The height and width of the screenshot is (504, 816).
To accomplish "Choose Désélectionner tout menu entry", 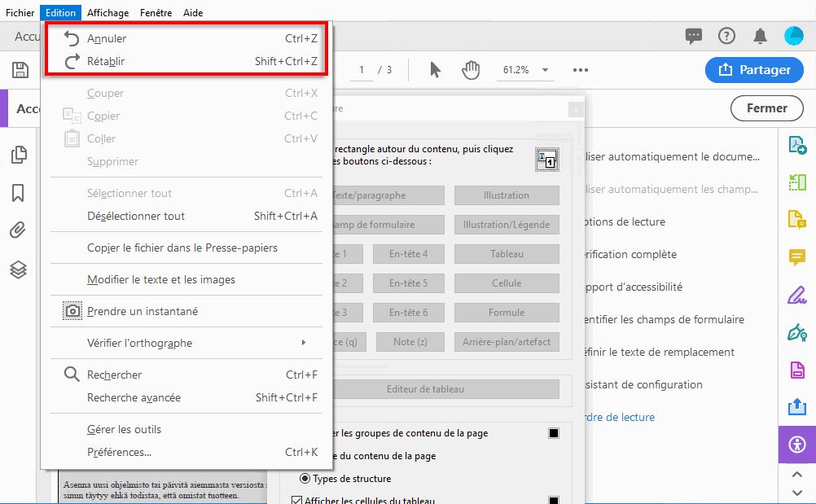I will (186, 216).
